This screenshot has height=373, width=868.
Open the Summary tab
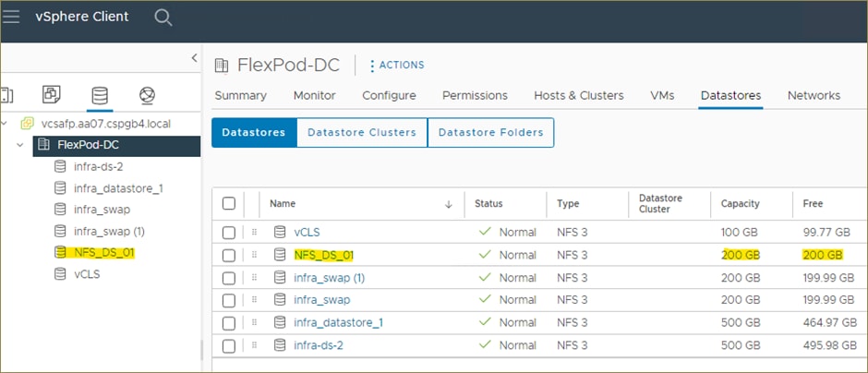click(x=240, y=95)
